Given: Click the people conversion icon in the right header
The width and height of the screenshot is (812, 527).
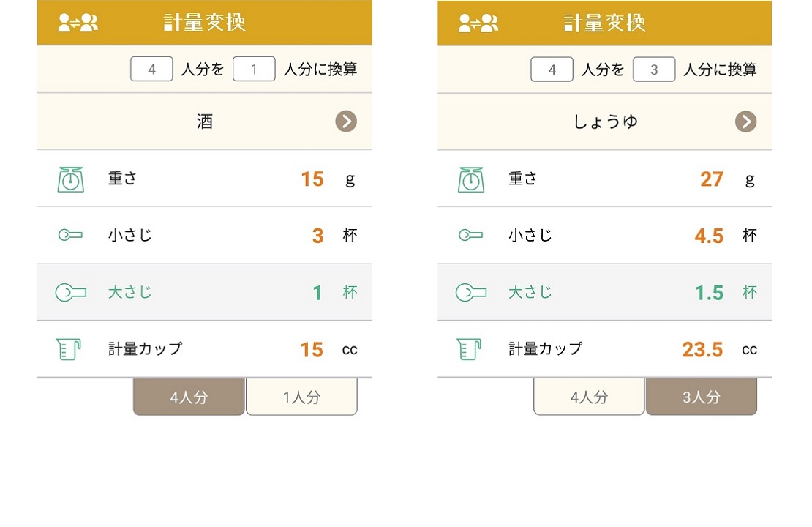Looking at the screenshot, I should click(478, 23).
